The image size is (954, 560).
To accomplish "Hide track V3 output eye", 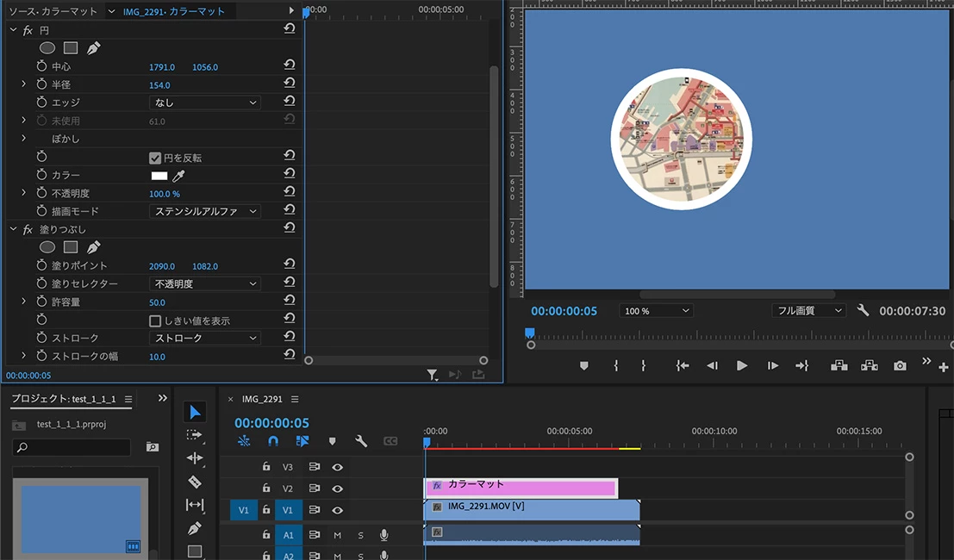I will pos(337,467).
